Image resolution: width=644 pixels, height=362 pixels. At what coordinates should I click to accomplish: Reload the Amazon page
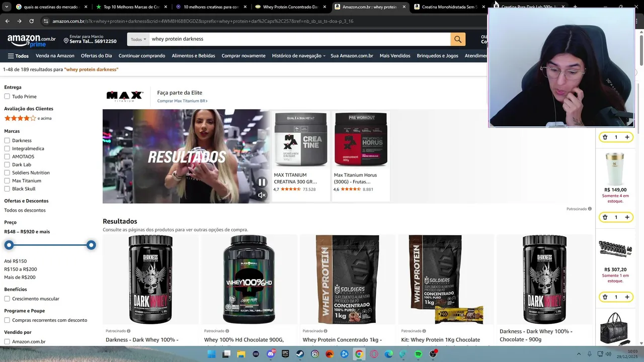point(31,21)
